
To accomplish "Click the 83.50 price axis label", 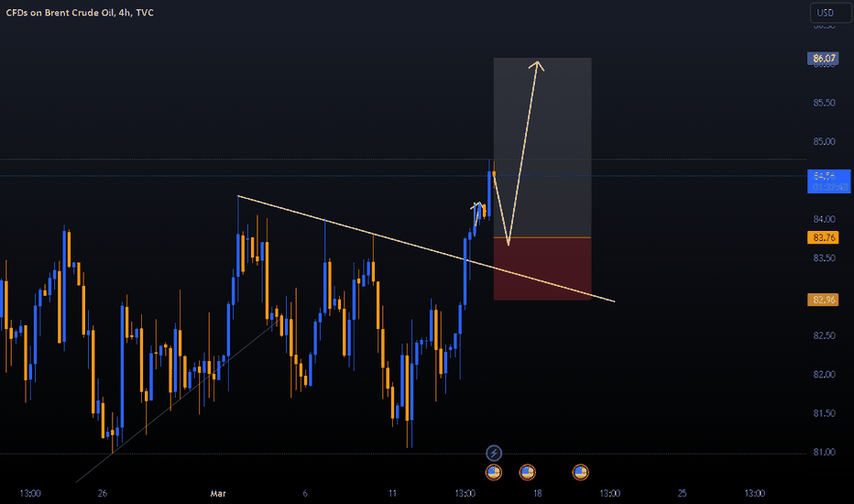I will pyautogui.click(x=824, y=257).
